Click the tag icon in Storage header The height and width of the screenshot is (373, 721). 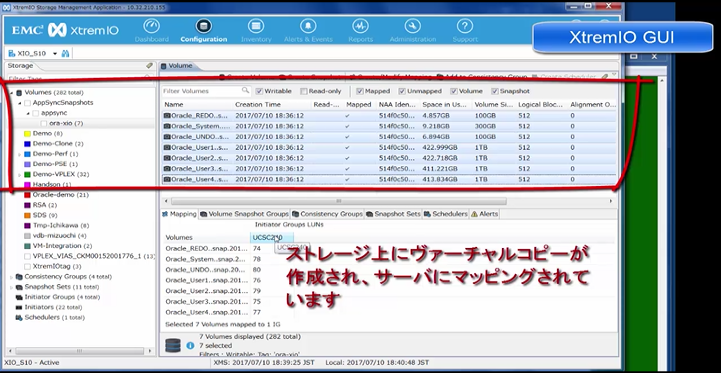(149, 66)
